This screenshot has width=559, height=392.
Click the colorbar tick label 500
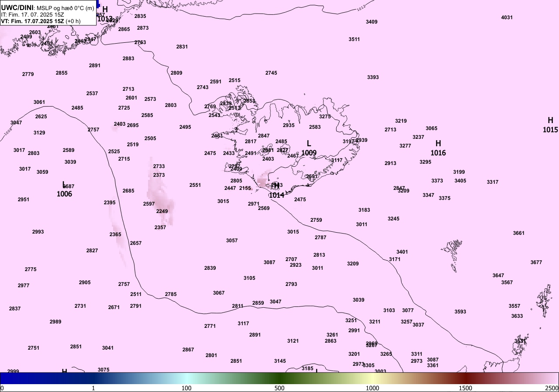[279, 388]
